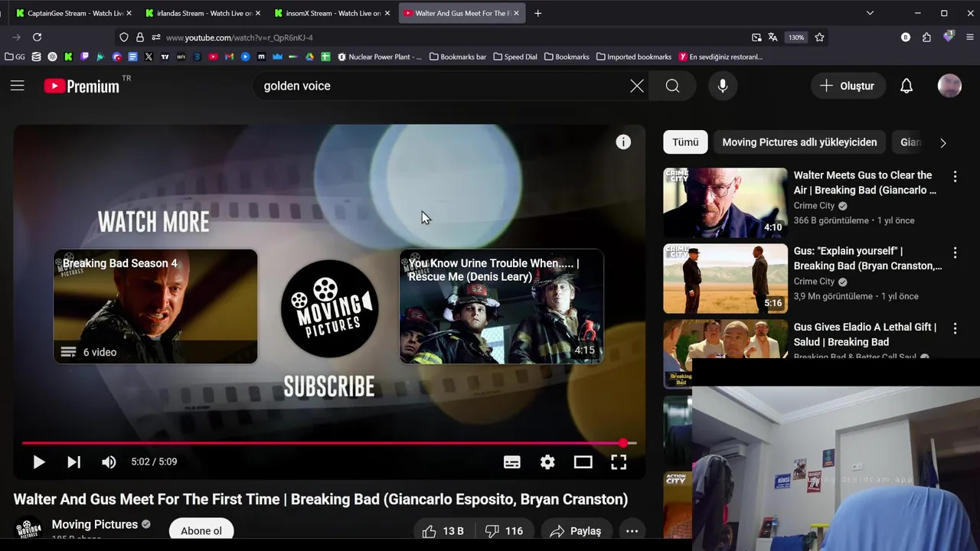
Task: Open Twitch bookmark icon
Action: pos(84,57)
